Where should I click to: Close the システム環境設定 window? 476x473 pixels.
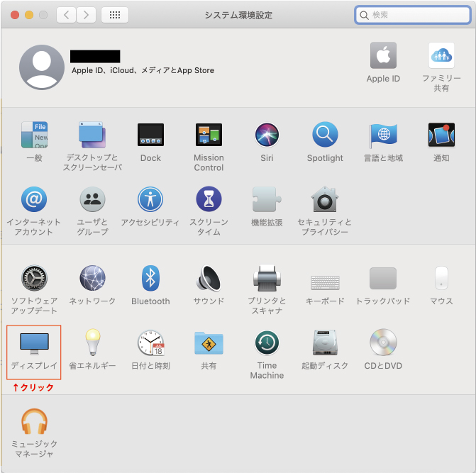pyautogui.click(x=15, y=15)
